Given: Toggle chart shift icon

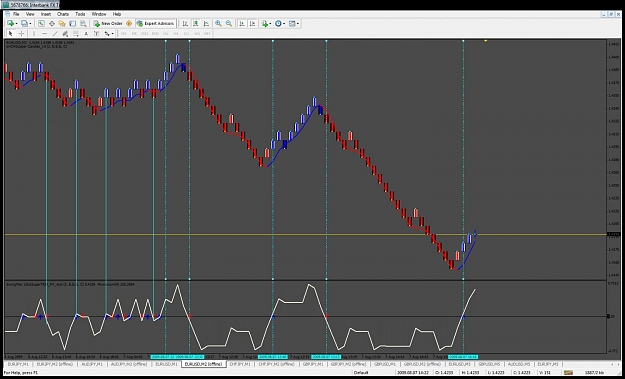Looking at the screenshot, I should click(x=252, y=24).
